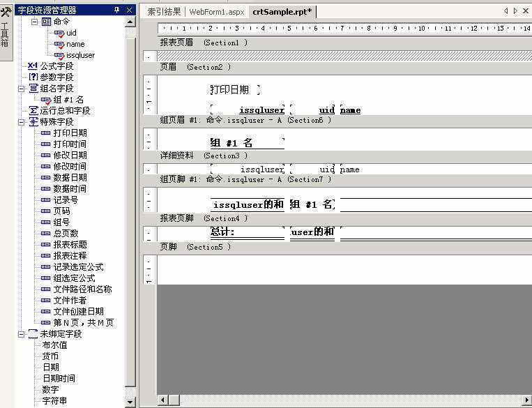Switch to the 索引结果 tab
The height and width of the screenshot is (408, 532).
click(164, 12)
